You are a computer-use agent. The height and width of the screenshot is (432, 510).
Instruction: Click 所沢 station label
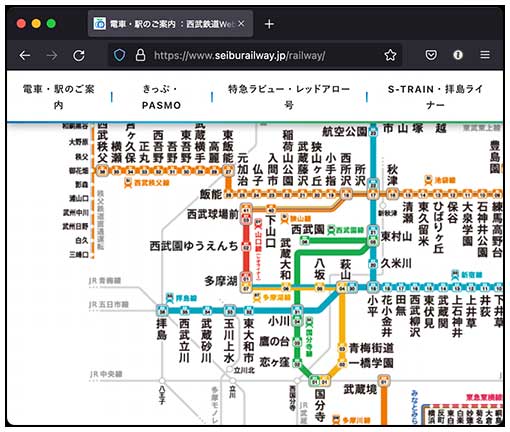[360, 175]
